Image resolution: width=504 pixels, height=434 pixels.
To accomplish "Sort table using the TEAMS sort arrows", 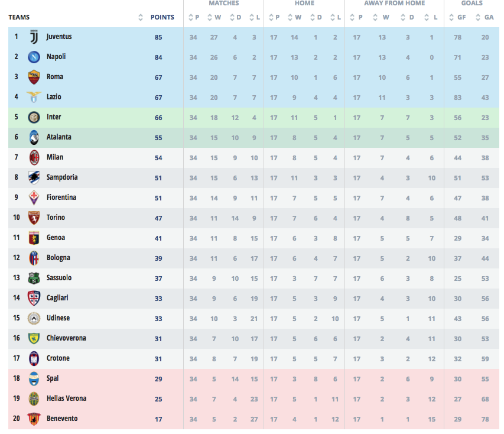I will pos(141,17).
